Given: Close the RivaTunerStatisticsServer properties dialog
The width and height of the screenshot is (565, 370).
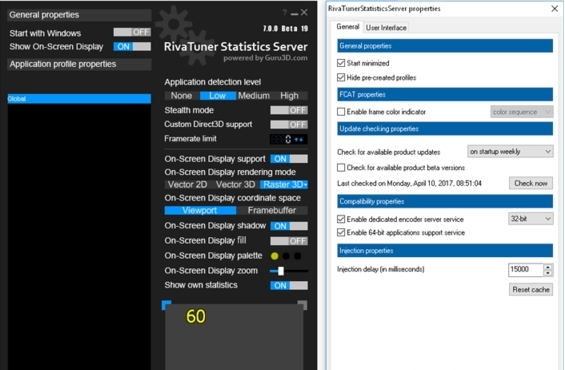Looking at the screenshot, I should tap(555, 9).
